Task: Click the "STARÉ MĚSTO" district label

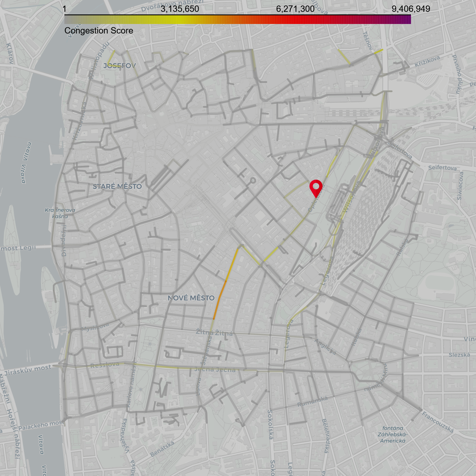Action: pyautogui.click(x=117, y=187)
